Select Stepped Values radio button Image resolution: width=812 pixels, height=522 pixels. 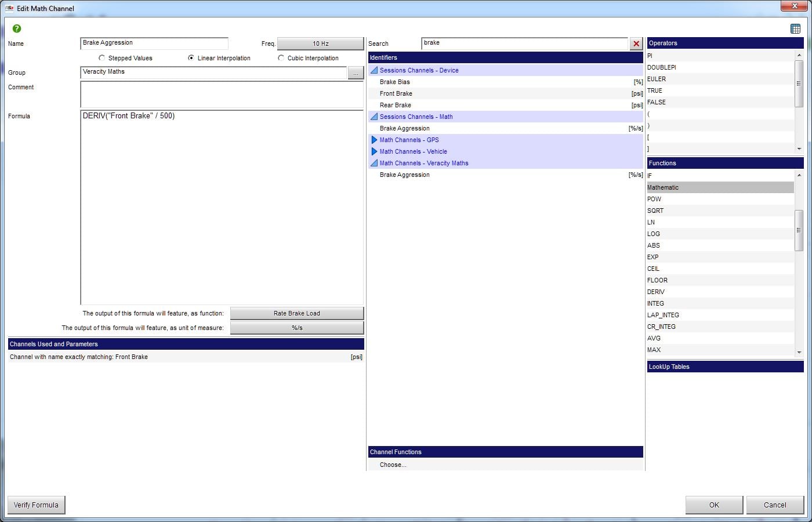[102, 58]
